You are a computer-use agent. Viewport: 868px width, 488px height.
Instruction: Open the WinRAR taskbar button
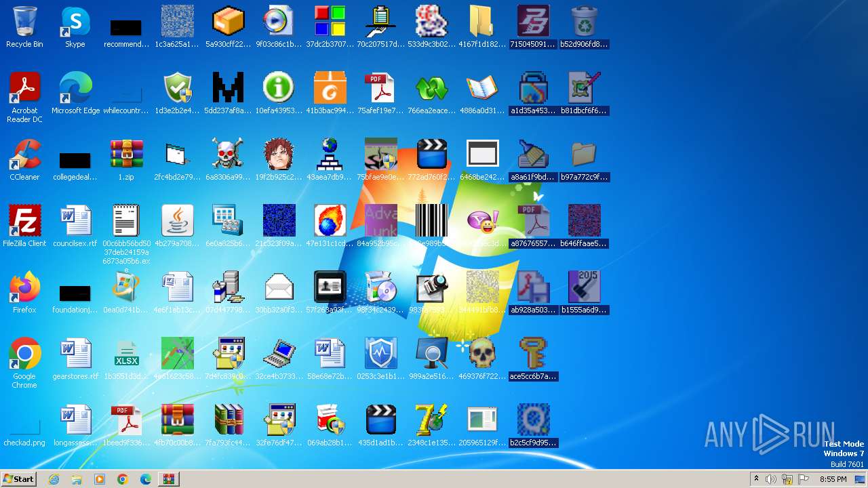[169, 479]
